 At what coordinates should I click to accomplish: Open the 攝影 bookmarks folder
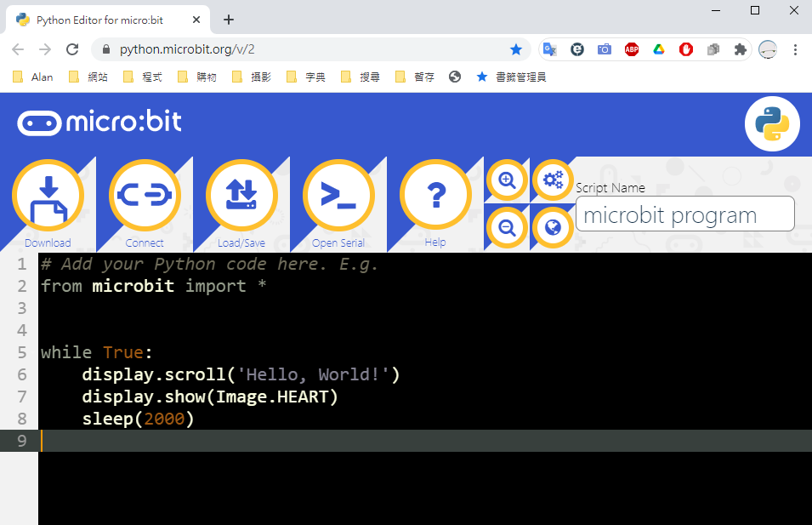pos(251,77)
